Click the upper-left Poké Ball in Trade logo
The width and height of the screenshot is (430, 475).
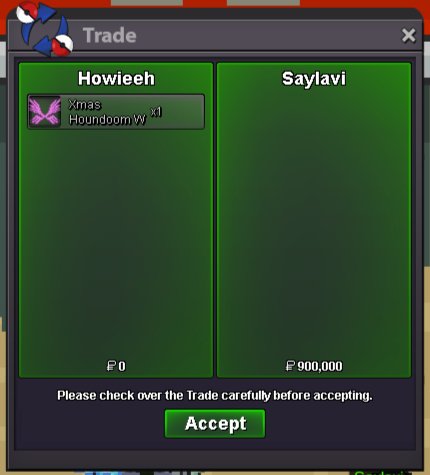(x=27, y=12)
